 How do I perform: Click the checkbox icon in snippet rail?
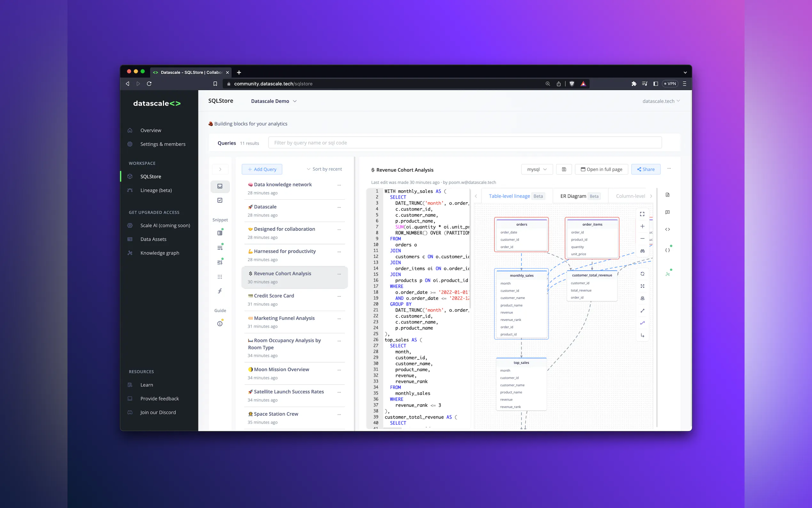220,200
